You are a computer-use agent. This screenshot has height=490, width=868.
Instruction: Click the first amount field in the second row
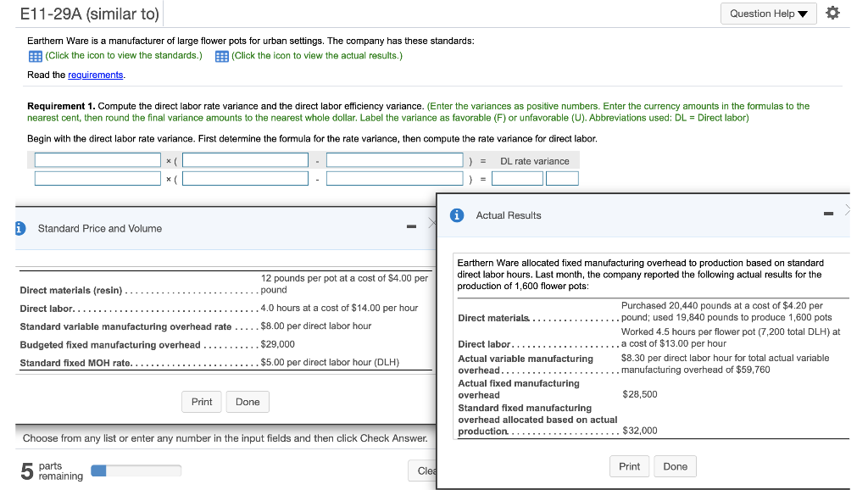point(97,178)
